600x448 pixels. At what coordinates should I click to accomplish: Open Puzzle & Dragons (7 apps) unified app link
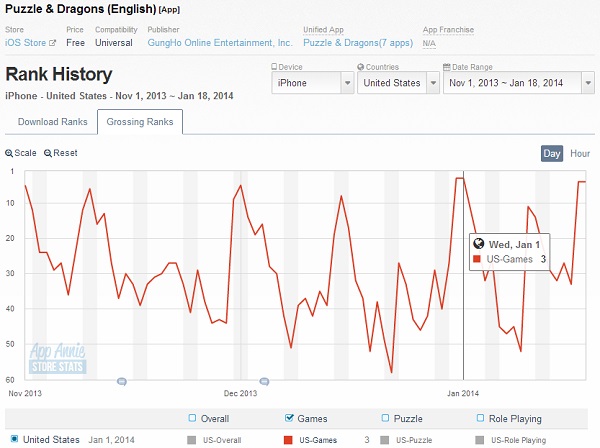click(358, 43)
